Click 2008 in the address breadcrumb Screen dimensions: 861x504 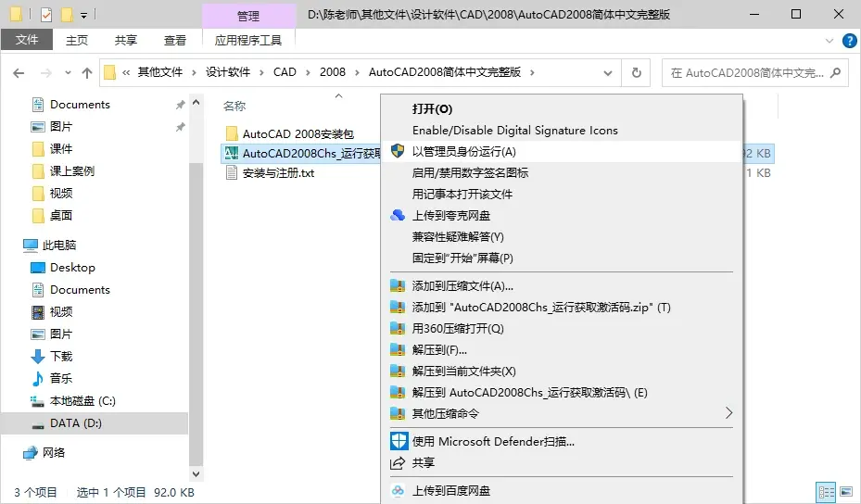[333, 72]
